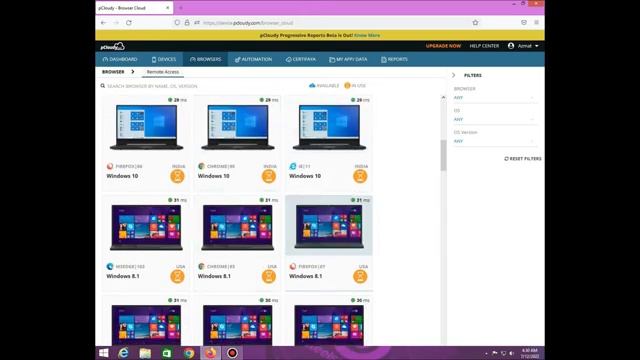
Task: Click the magnifier icon in browser search row
Action: click(x=103, y=86)
